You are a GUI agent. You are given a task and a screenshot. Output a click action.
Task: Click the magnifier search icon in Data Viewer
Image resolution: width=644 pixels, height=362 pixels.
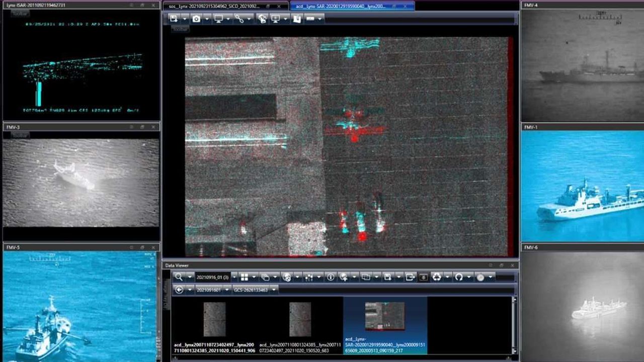click(179, 277)
